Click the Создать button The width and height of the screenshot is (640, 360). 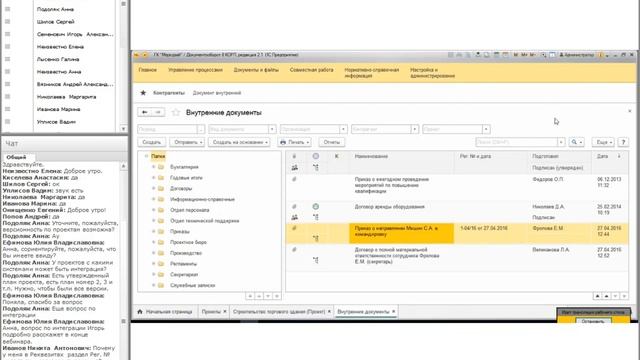tap(151, 142)
